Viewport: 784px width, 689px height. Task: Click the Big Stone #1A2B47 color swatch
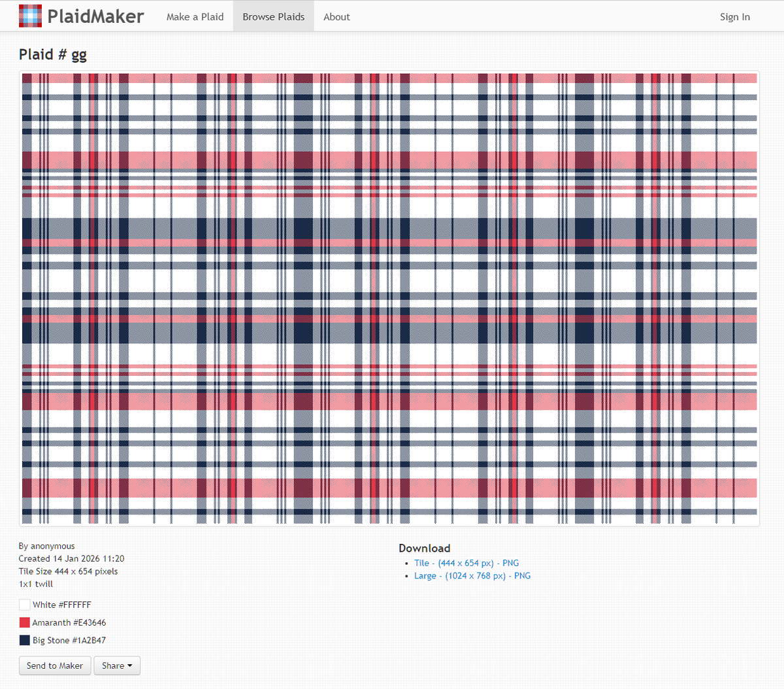point(25,640)
